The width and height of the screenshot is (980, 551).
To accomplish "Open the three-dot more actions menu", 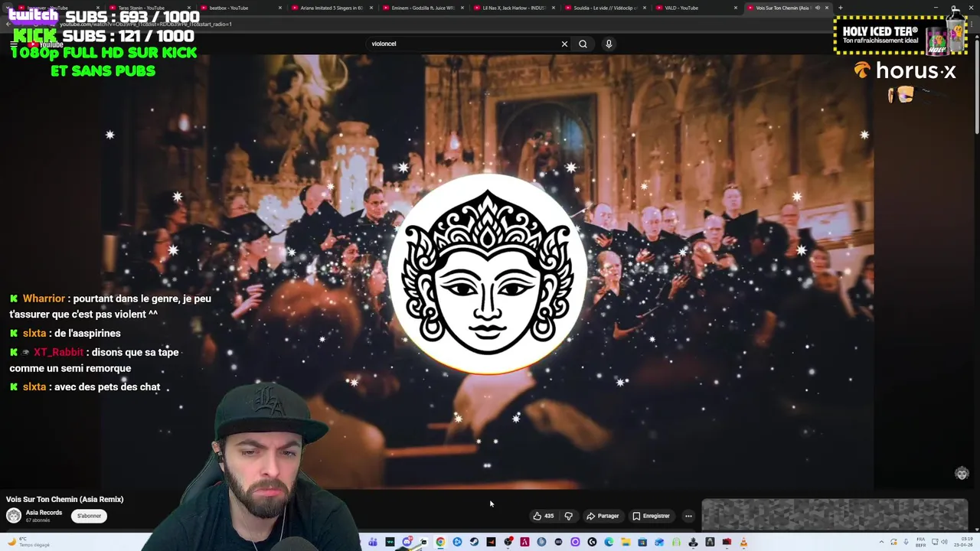I will [688, 516].
